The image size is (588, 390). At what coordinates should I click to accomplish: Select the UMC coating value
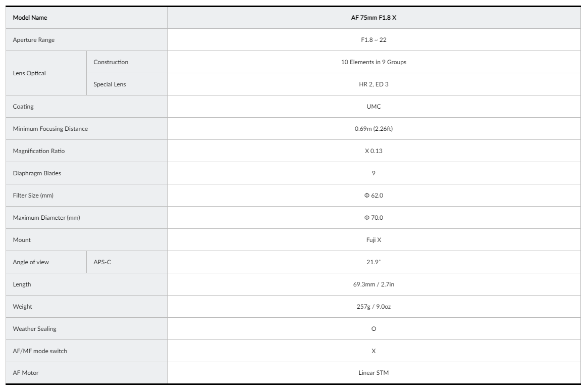(x=373, y=107)
